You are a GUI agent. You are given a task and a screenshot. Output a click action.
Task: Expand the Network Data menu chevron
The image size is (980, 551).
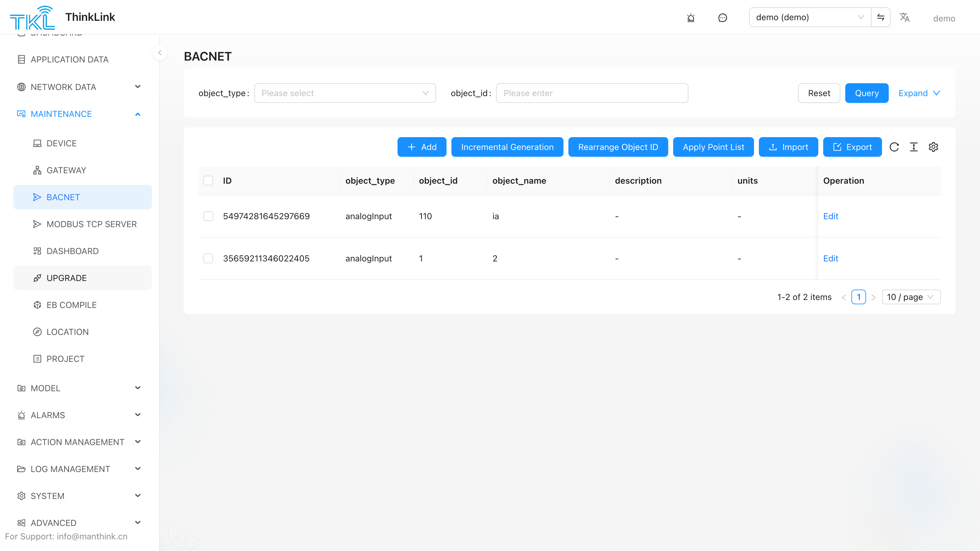(138, 87)
